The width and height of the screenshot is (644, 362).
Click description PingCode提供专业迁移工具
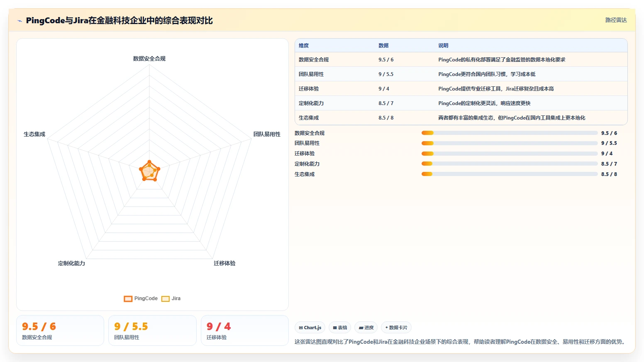point(496,89)
